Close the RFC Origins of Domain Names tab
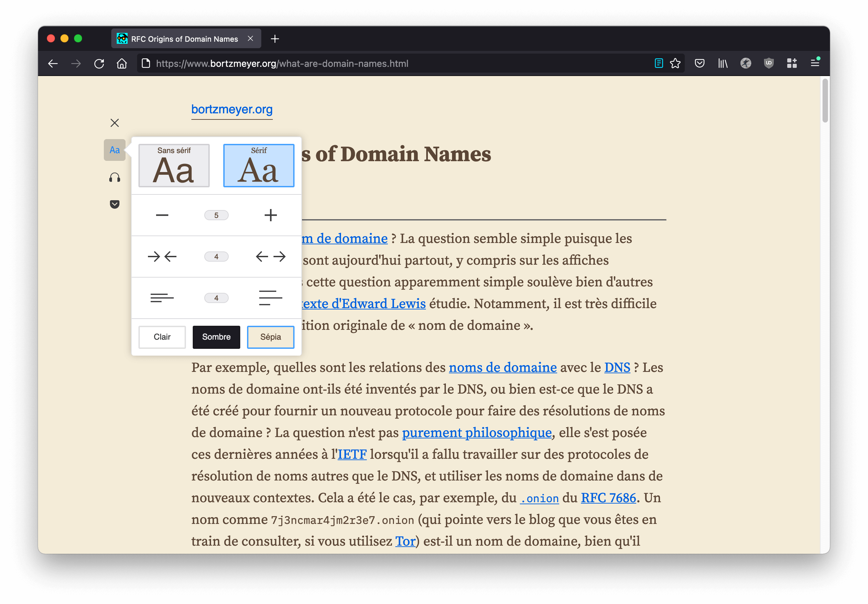868x604 pixels. pyautogui.click(x=250, y=39)
